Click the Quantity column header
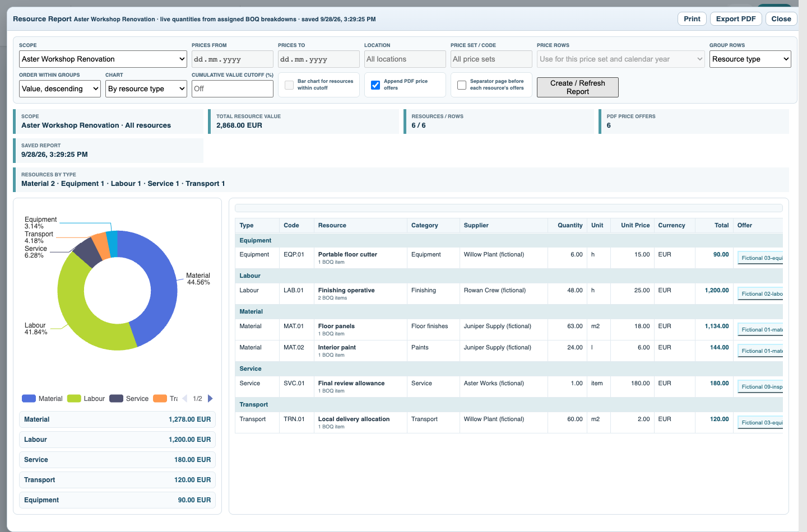807x532 pixels. (567, 225)
